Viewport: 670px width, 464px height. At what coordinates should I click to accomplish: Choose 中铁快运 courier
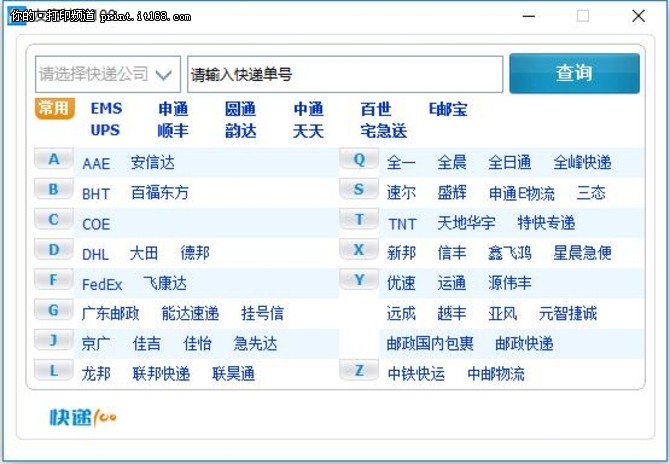(416, 374)
